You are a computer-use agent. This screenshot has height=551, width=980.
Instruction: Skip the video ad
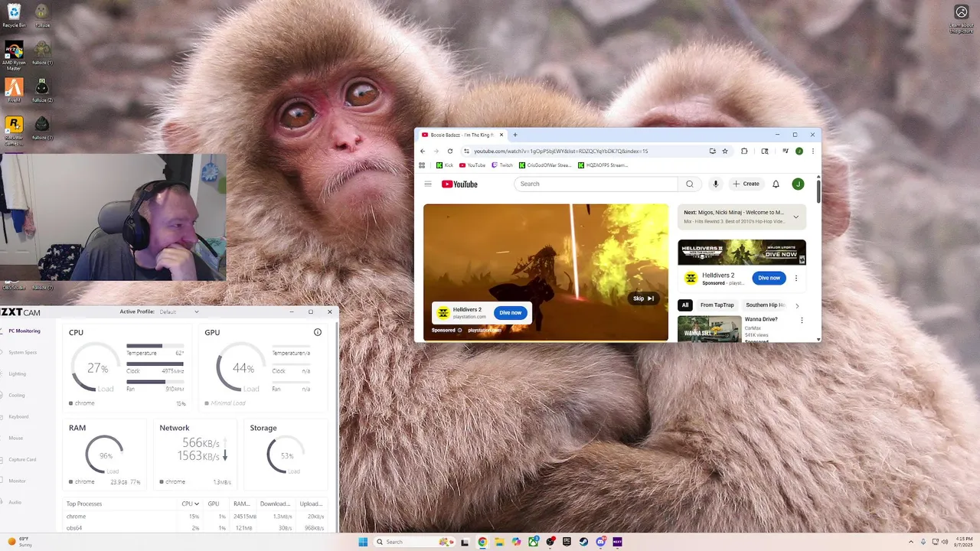643,298
